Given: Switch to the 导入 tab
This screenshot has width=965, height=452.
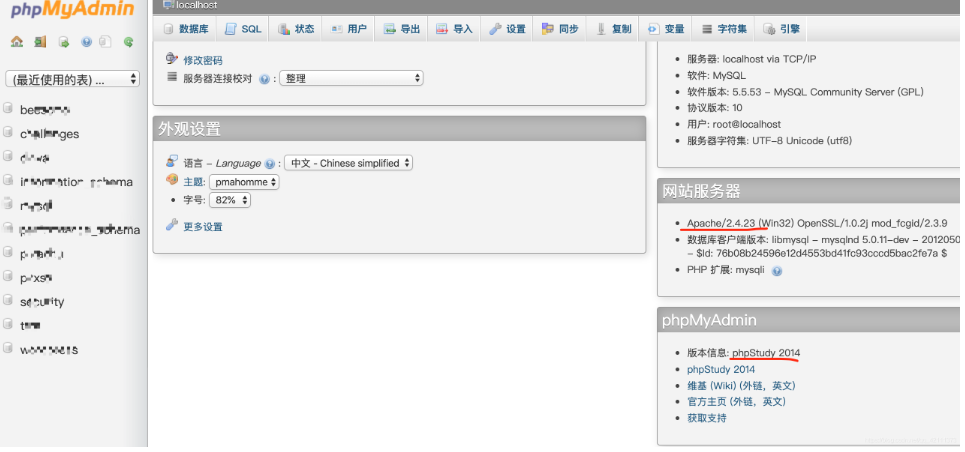Looking at the screenshot, I should pos(454,29).
